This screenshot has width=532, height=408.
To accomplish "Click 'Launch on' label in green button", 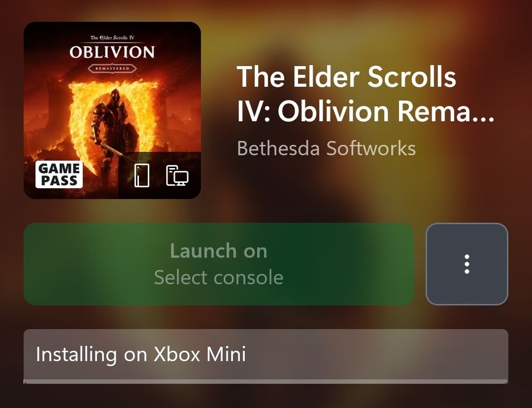I will click(219, 251).
